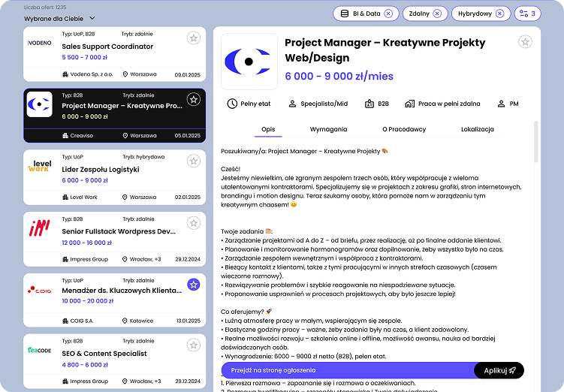Click the building icon beside Vodeno Sp. z o.o.
This screenshot has width=564, height=392.
pyautogui.click(x=65, y=74)
